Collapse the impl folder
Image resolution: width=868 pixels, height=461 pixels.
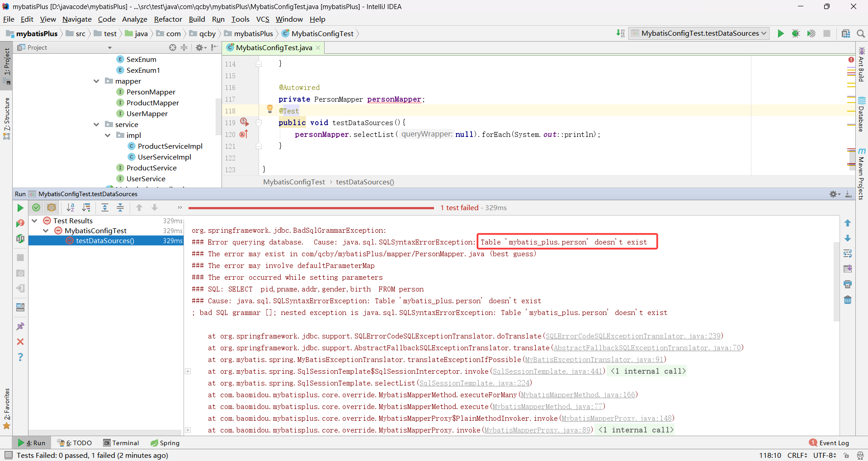tap(108, 135)
